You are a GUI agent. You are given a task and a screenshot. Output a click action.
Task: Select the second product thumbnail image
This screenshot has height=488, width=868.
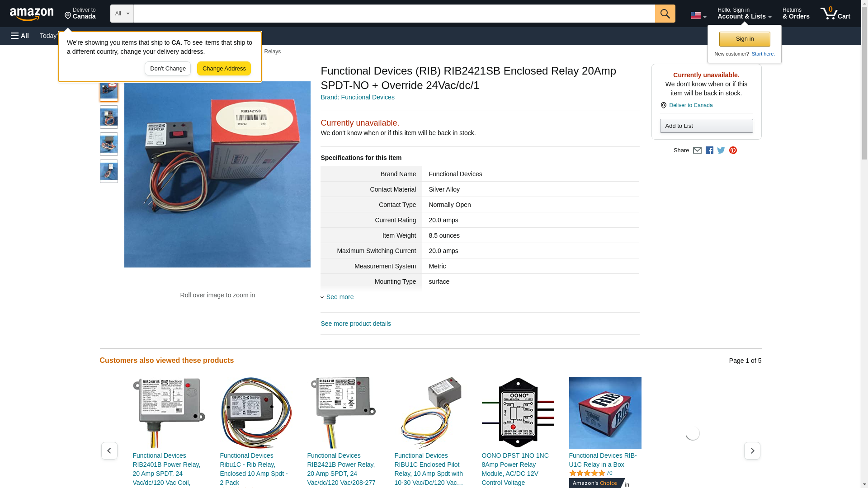(x=109, y=117)
